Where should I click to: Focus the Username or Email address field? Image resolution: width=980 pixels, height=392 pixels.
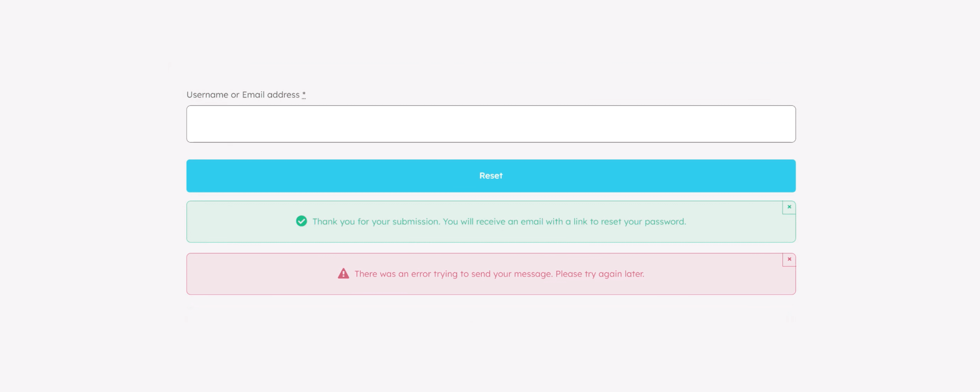(x=490, y=124)
